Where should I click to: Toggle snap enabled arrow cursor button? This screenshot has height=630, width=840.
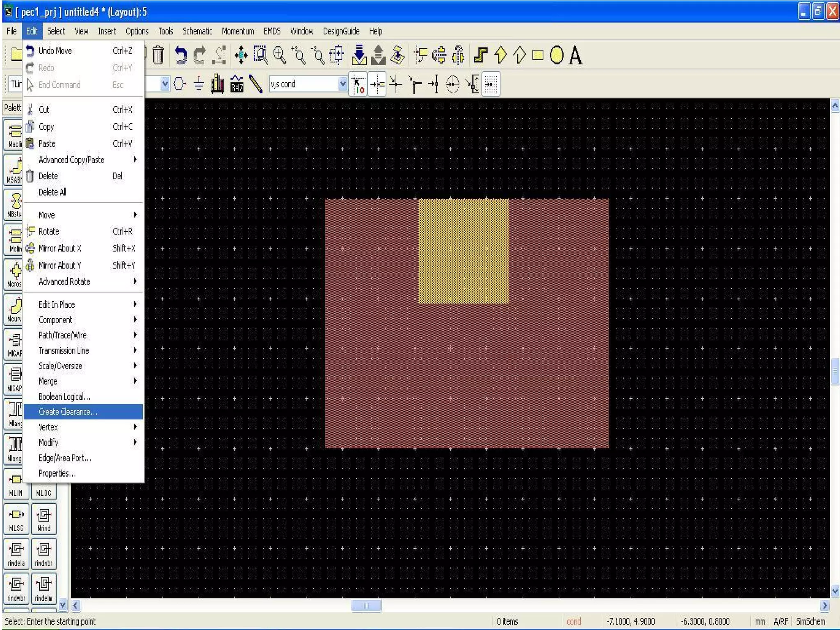click(358, 84)
